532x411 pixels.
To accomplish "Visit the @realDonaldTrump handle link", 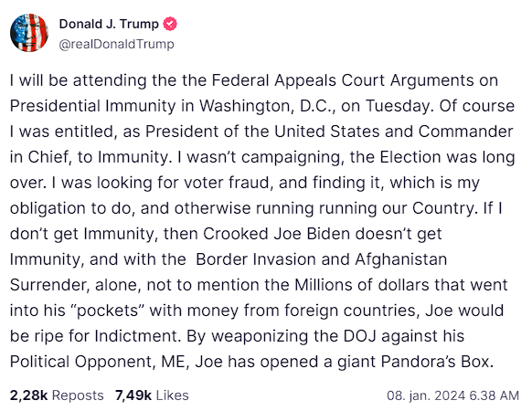I will [117, 44].
